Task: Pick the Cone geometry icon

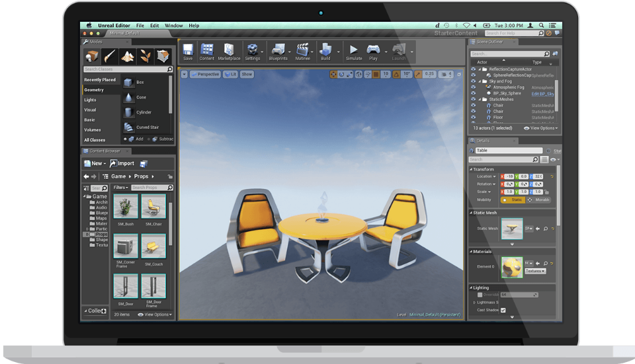Action: point(128,98)
